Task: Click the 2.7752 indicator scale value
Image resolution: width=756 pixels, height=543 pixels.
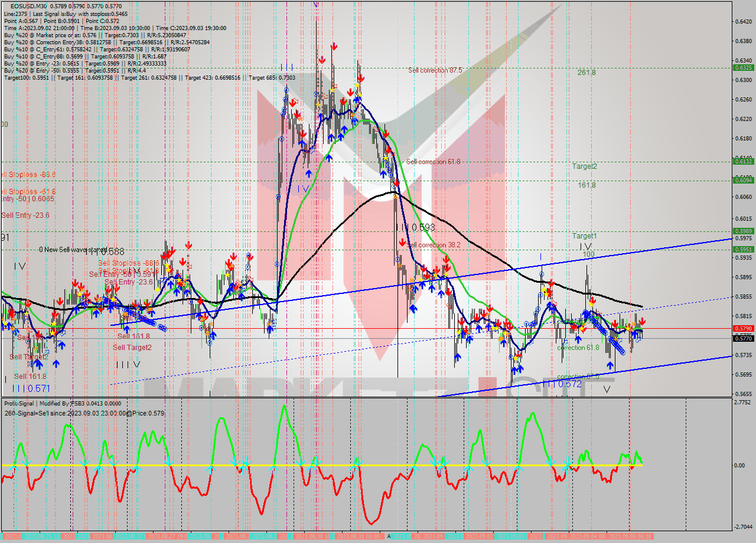Action: coord(742,403)
